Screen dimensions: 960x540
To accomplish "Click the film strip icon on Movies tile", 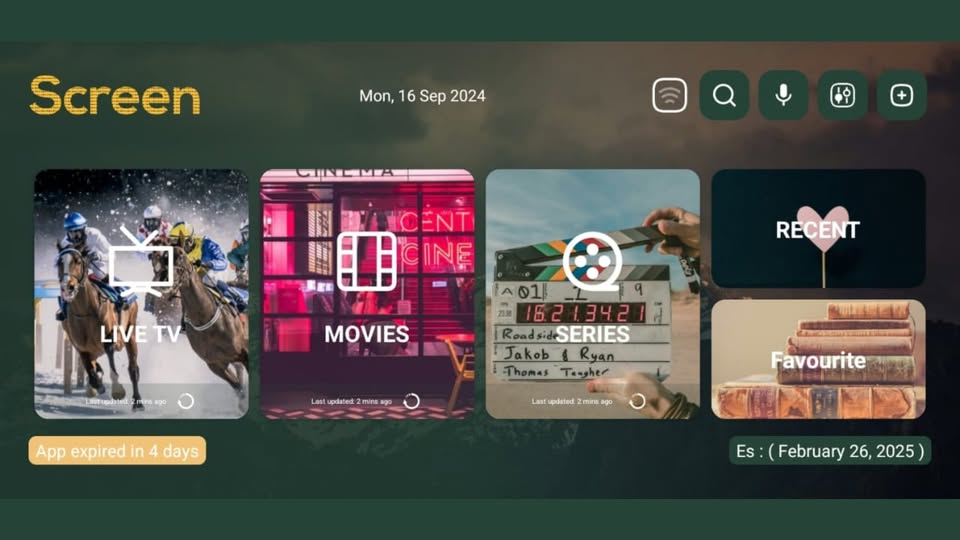I will pos(367,261).
